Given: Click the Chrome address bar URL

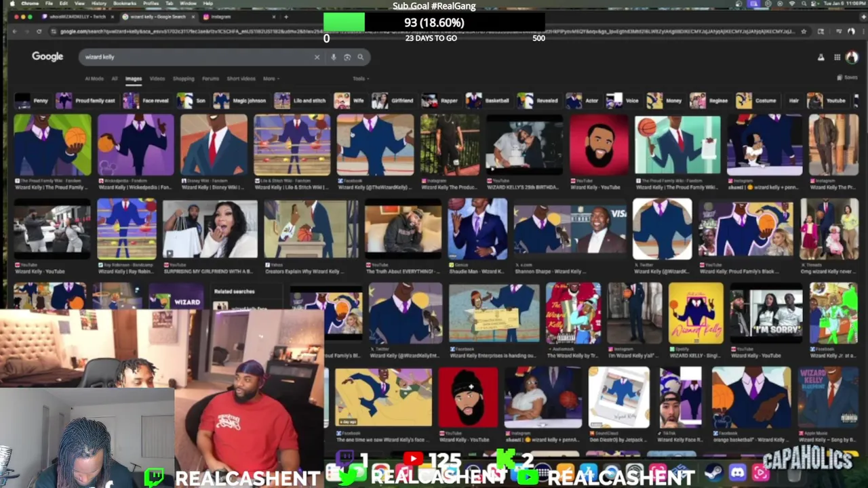Looking at the screenshot, I should pos(427,31).
